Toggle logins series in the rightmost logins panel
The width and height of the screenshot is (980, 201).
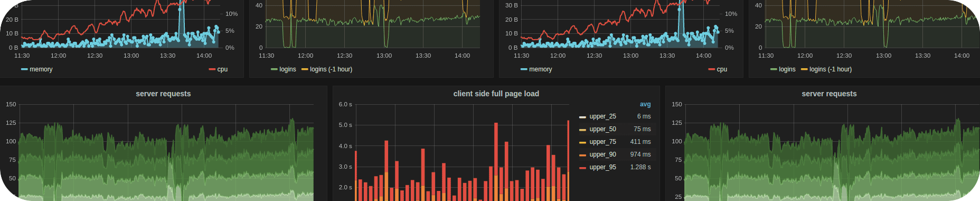787,69
